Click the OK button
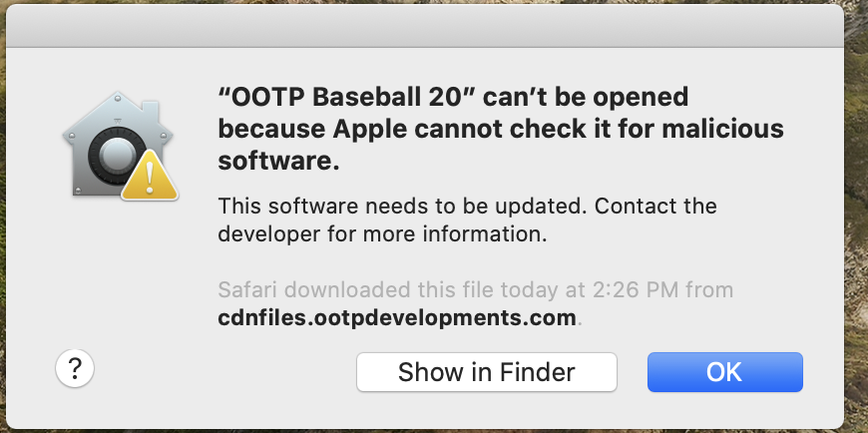 pyautogui.click(x=724, y=372)
